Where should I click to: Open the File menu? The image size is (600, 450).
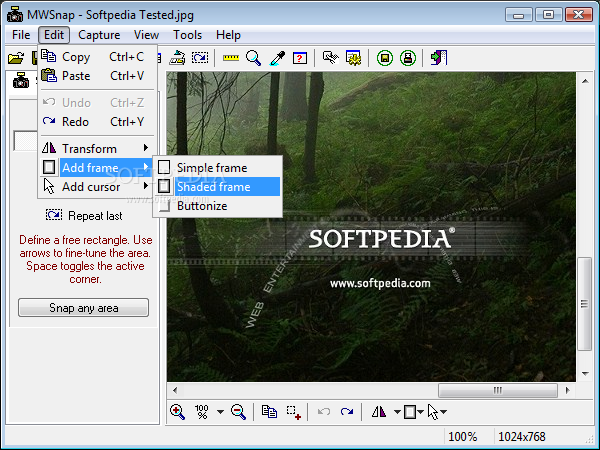(x=21, y=35)
